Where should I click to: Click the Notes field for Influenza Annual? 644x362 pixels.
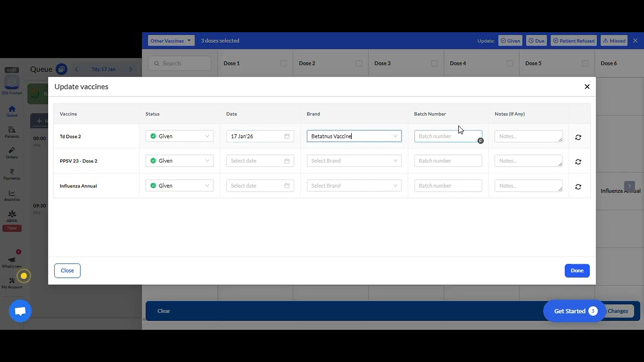click(x=528, y=186)
